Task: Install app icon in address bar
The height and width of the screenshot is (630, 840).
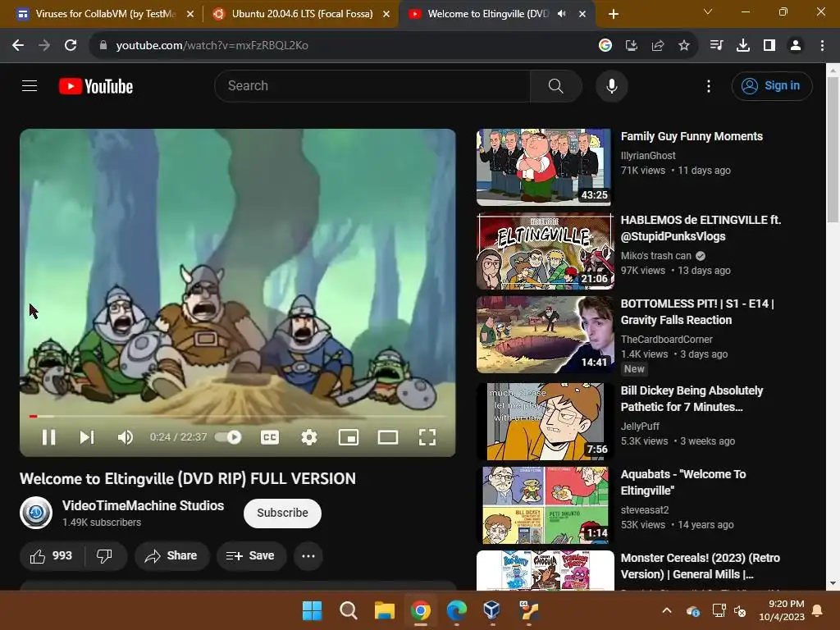Action: pos(631,46)
